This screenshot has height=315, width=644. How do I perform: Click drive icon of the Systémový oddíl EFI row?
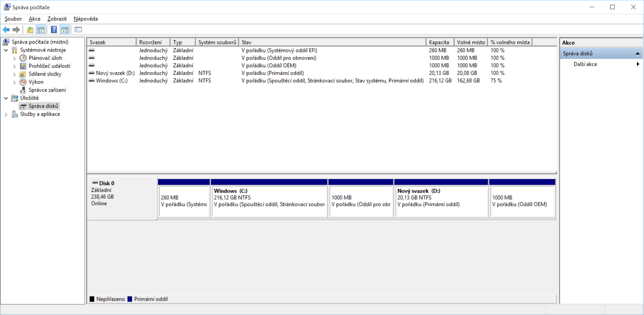[92, 50]
